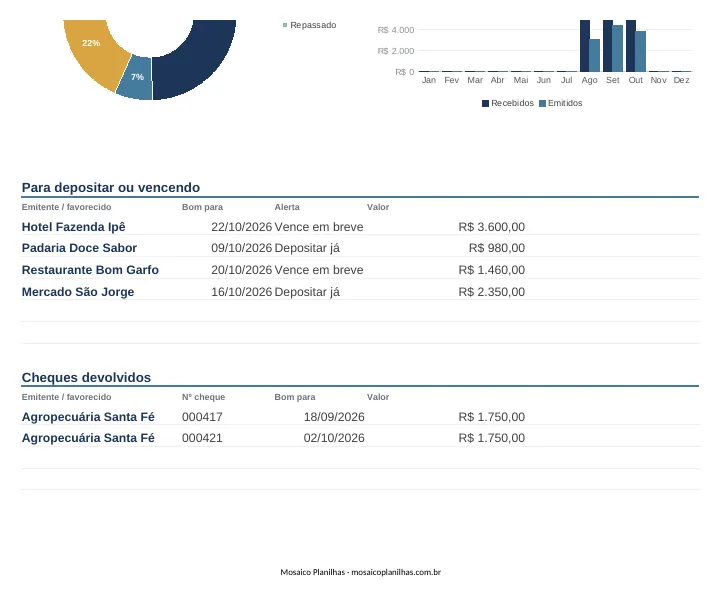Select Agropecuária Santa Fé for cheque 000417
Screen dimensions: 719x597
(88, 417)
